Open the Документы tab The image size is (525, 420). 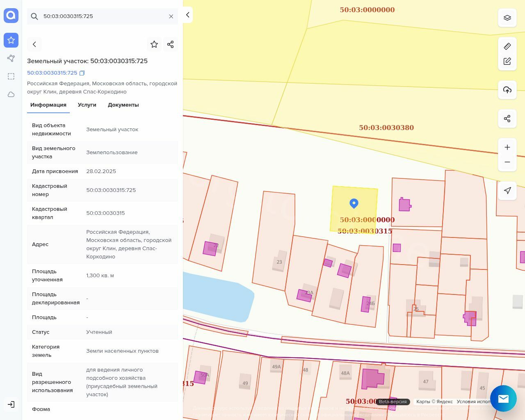tap(123, 105)
